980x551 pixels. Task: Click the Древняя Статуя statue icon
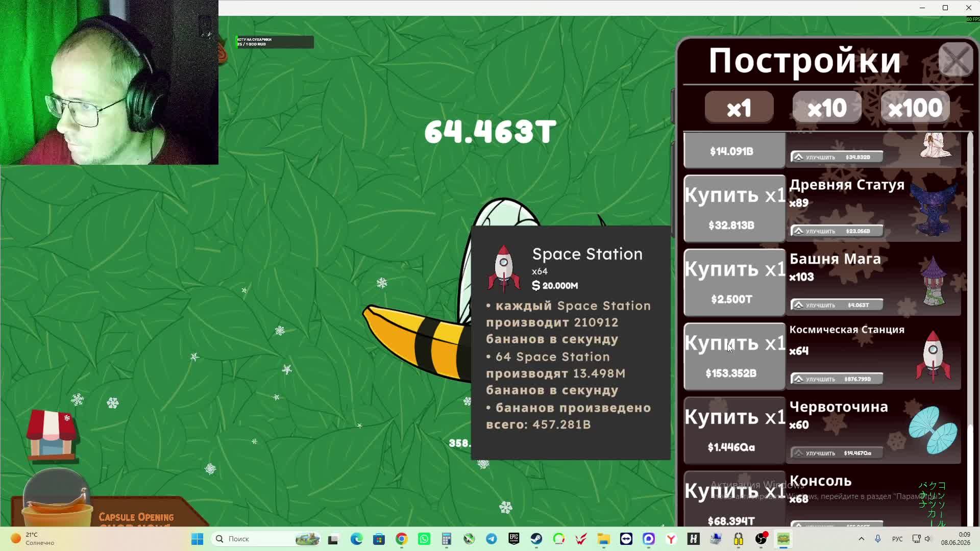coord(934,209)
